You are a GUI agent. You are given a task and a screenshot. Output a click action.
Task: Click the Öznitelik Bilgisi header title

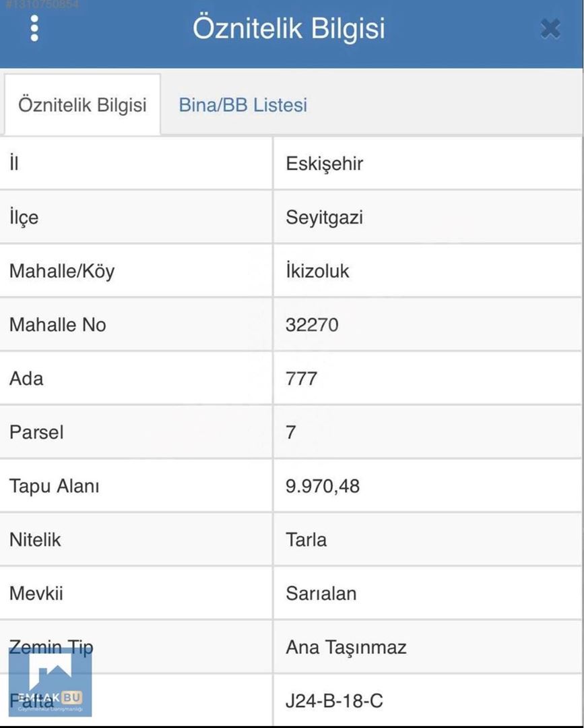(289, 29)
